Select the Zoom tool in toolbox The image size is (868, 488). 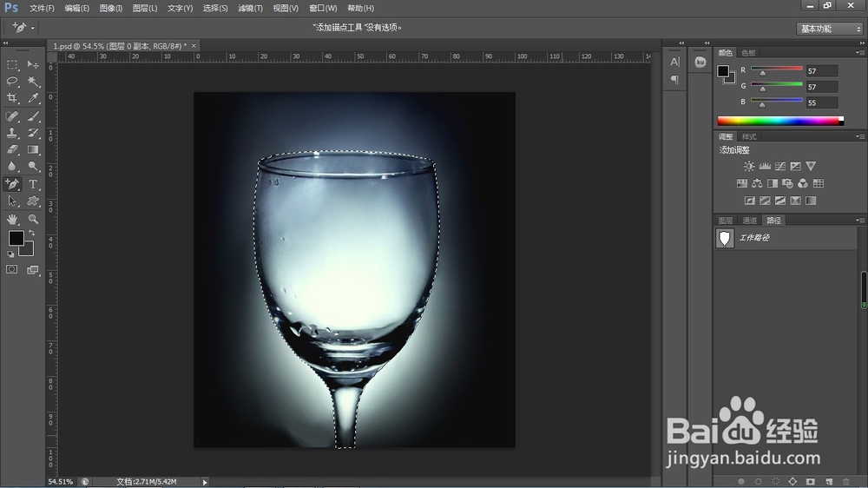pyautogui.click(x=33, y=219)
